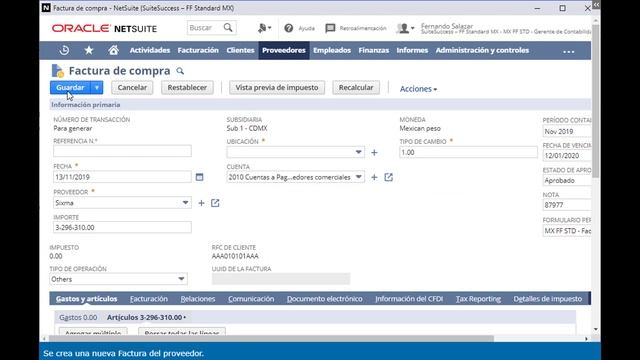
Task: Open the Clientes menu
Action: pyautogui.click(x=240, y=50)
